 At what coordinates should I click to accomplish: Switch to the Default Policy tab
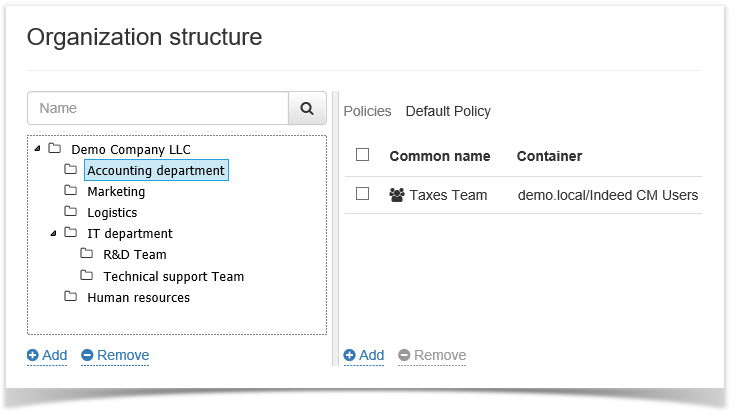[x=448, y=111]
